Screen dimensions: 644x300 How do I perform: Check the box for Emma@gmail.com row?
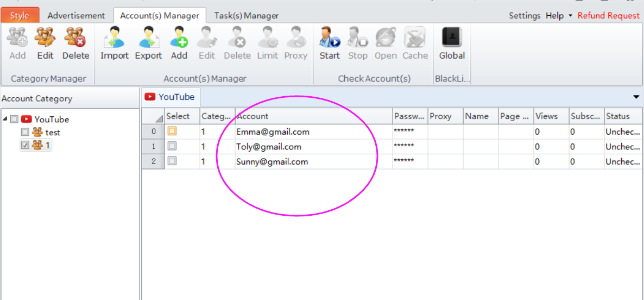pyautogui.click(x=172, y=131)
